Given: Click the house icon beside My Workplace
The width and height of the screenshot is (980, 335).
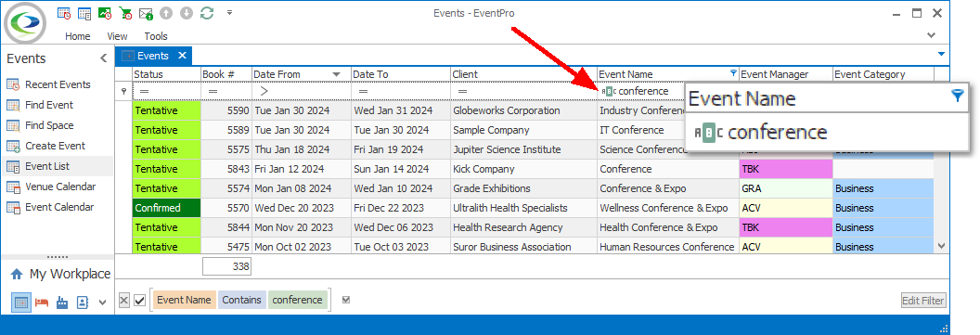Looking at the screenshot, I should 17,275.
